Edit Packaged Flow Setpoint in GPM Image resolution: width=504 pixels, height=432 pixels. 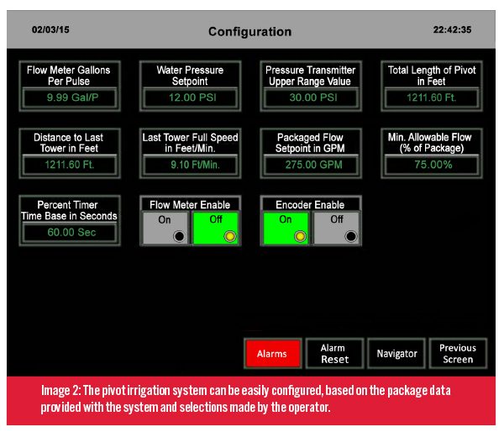(x=310, y=164)
